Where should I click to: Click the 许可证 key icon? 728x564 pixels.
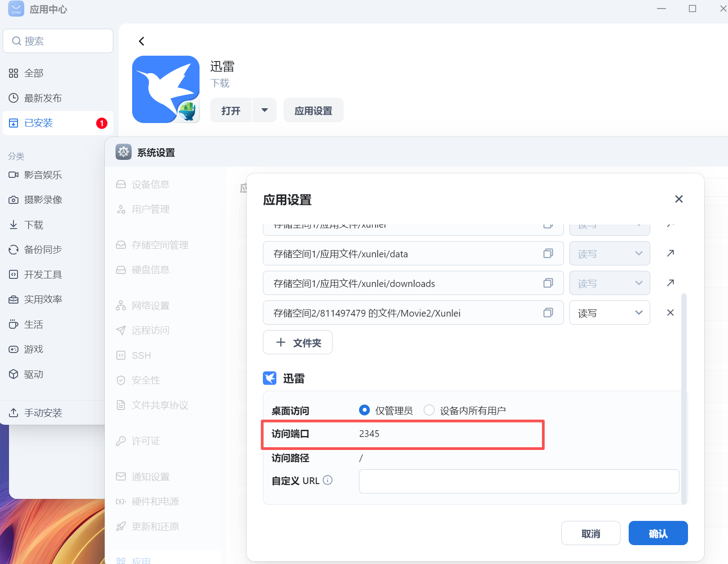coord(121,441)
